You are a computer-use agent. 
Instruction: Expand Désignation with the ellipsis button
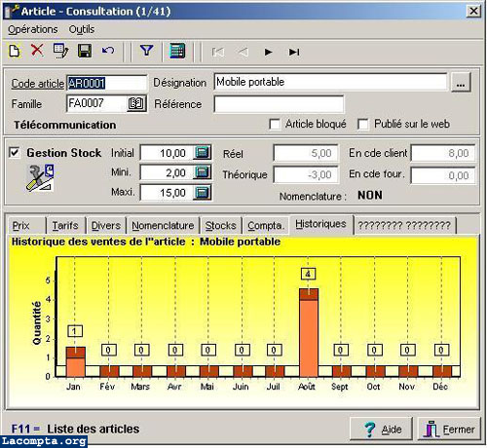pyautogui.click(x=461, y=83)
